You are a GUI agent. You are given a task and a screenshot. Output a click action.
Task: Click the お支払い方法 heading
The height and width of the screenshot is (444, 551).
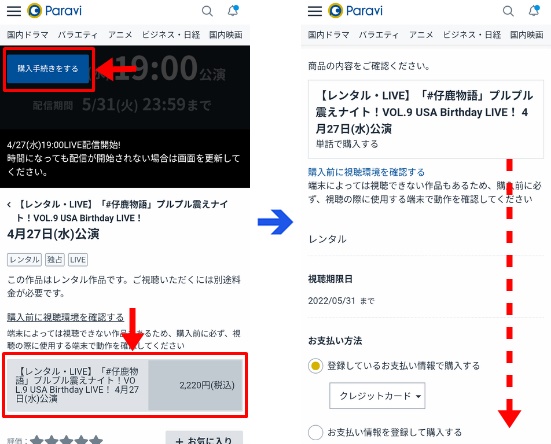coord(335,341)
